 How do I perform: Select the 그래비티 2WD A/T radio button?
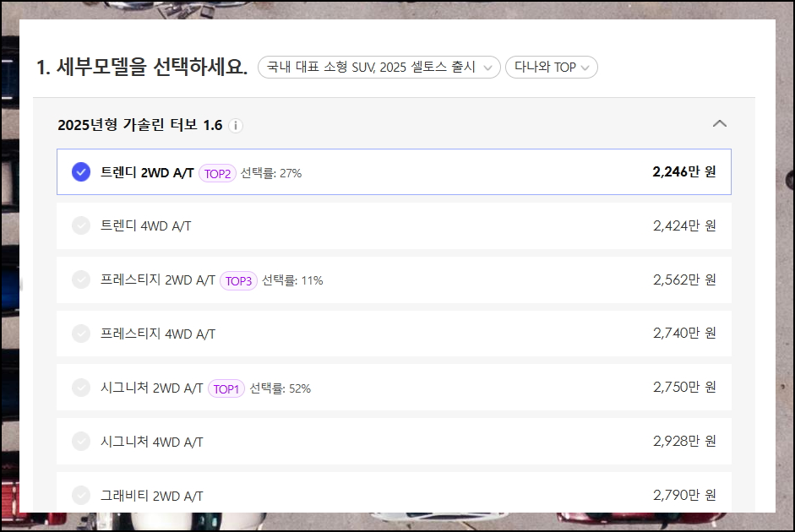(81, 496)
